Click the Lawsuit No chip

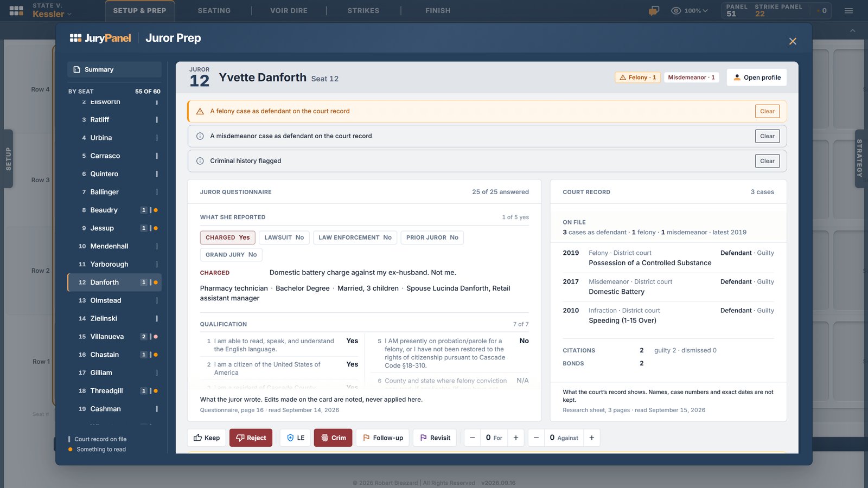coord(284,237)
